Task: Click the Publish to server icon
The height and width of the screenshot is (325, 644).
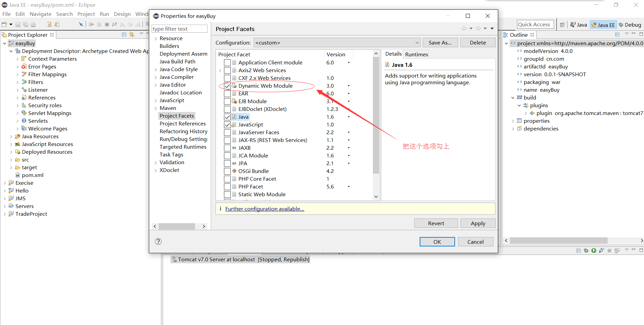Action: (617, 250)
